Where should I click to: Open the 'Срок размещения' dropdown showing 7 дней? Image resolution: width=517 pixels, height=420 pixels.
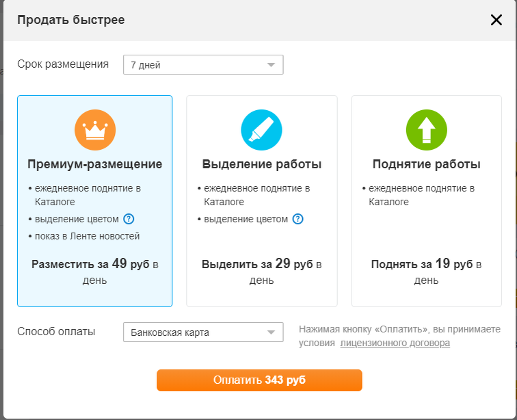[203, 65]
